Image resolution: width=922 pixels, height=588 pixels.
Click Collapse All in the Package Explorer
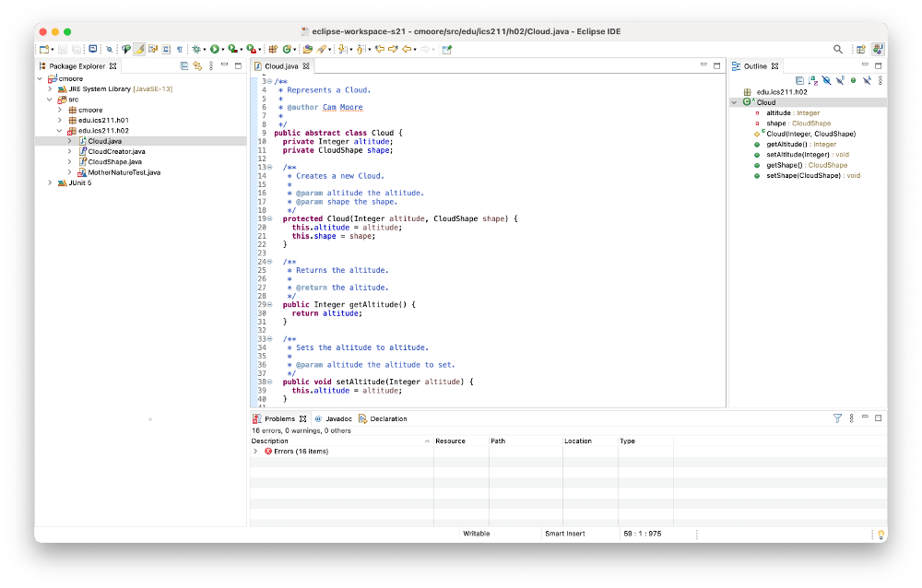[x=184, y=66]
